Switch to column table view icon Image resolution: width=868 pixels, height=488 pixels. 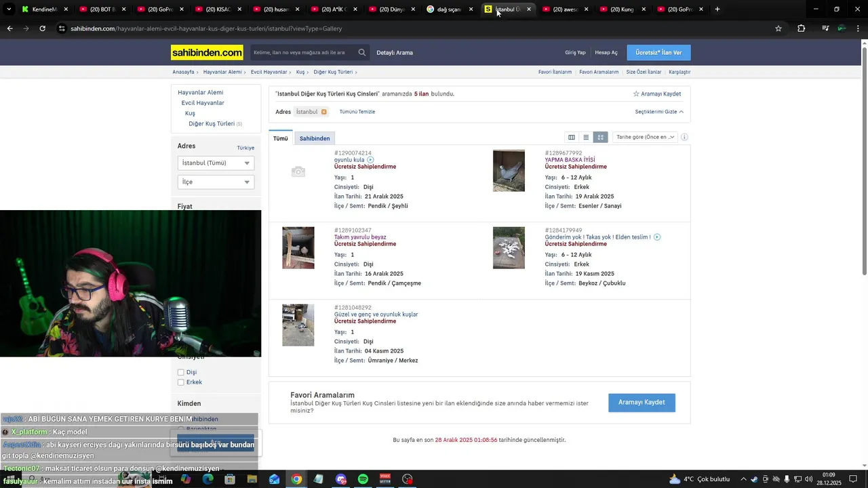click(x=572, y=137)
